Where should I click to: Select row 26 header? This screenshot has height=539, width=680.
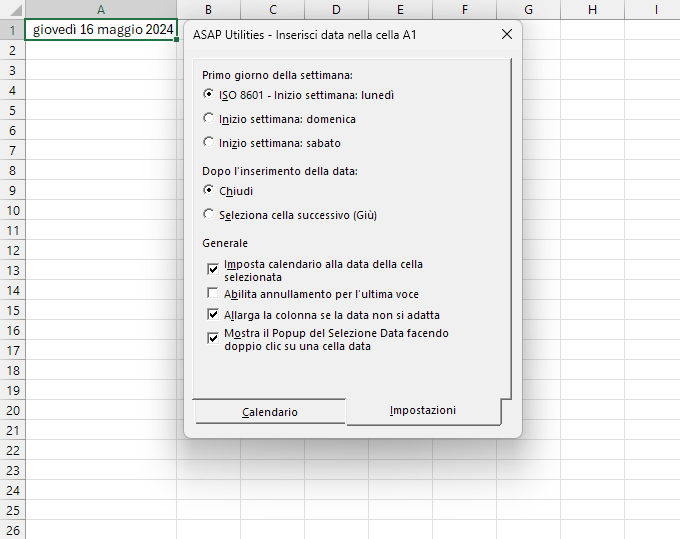tap(13, 530)
